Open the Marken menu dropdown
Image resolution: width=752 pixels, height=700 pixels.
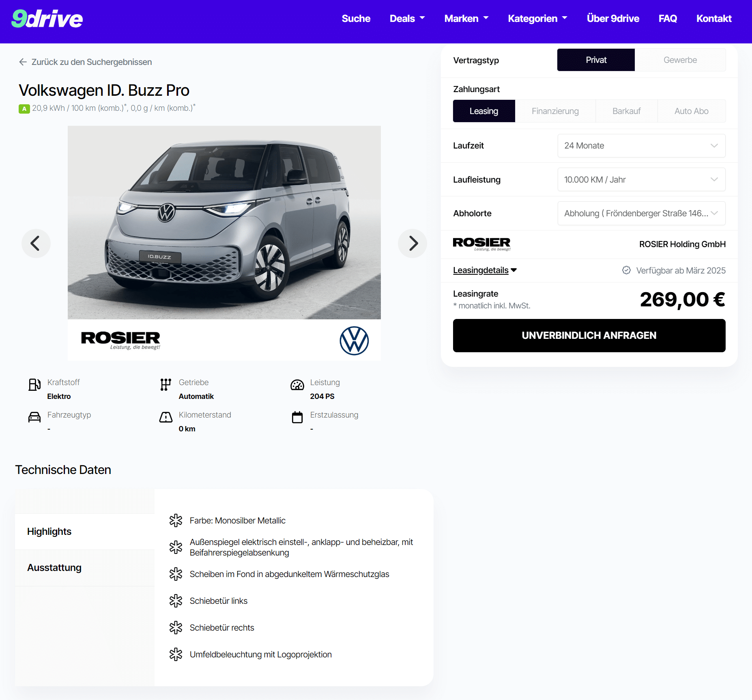(x=466, y=19)
